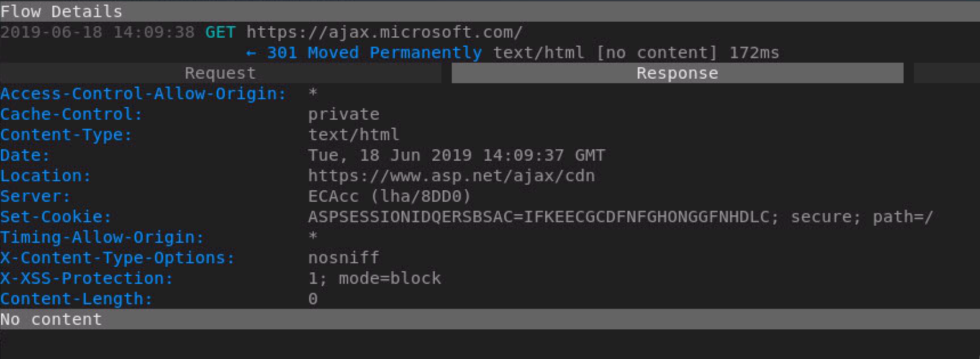This screenshot has height=359, width=980.
Task: Click the nosniff header value
Action: 343,258
